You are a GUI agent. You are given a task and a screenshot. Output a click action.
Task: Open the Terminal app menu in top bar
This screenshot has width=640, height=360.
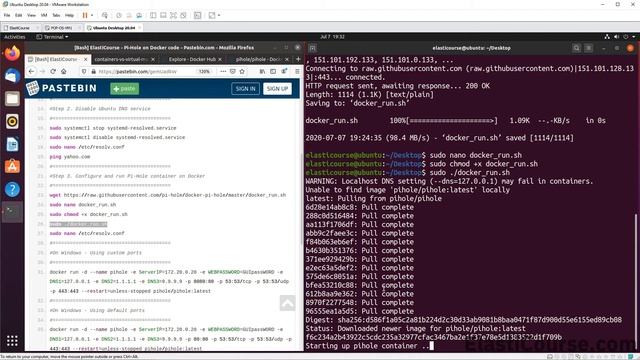[x=52, y=37]
